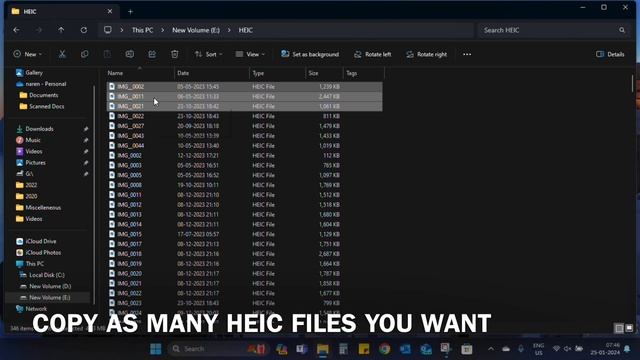Image resolution: width=640 pixels, height=360 pixels.
Task: Show hidden system tray icons
Action: (491, 349)
